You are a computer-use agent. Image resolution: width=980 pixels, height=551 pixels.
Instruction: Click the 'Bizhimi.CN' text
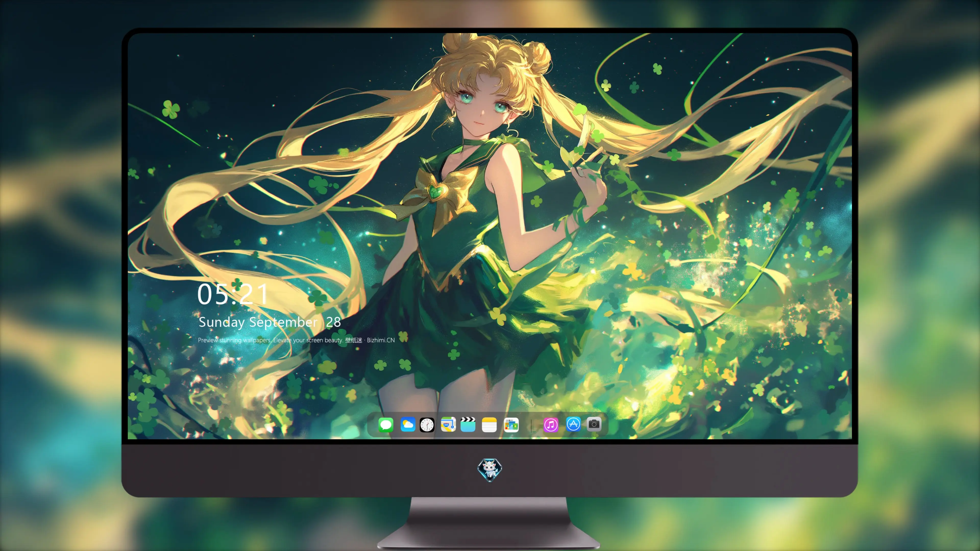(381, 340)
